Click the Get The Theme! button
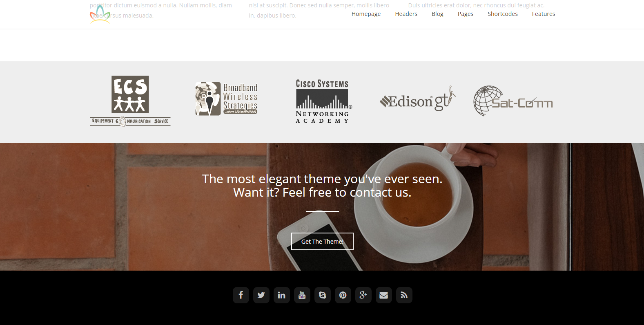Screen dimensions: 644x325 click(x=322, y=241)
